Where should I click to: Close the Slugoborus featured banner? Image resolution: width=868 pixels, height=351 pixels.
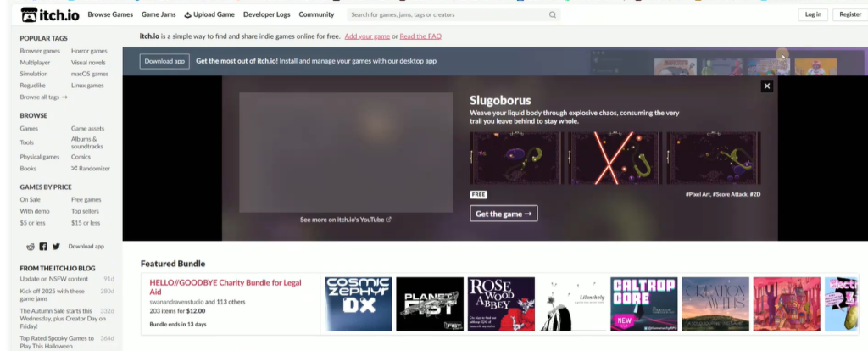(x=766, y=86)
